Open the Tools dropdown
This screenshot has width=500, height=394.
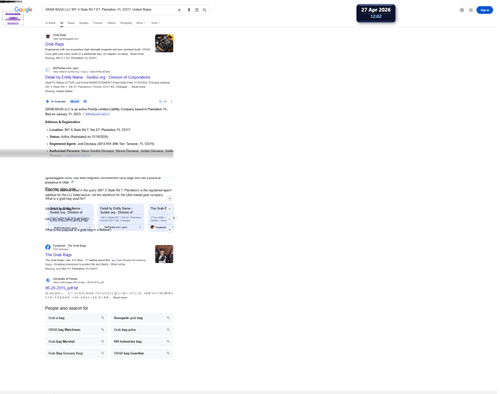pos(156,23)
